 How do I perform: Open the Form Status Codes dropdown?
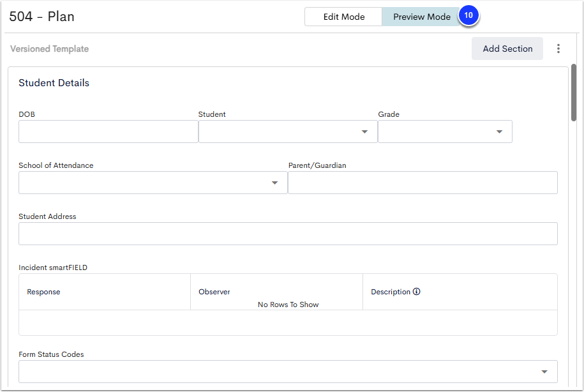(x=288, y=372)
